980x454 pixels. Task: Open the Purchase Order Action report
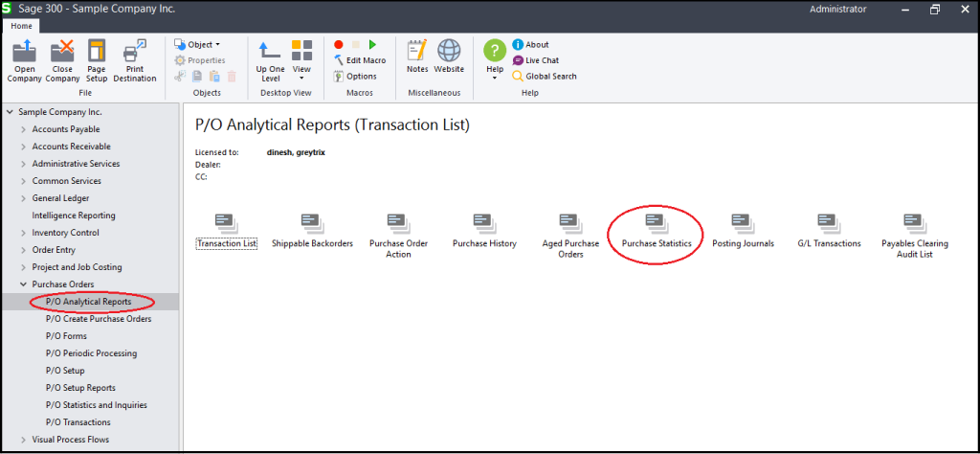tap(398, 236)
